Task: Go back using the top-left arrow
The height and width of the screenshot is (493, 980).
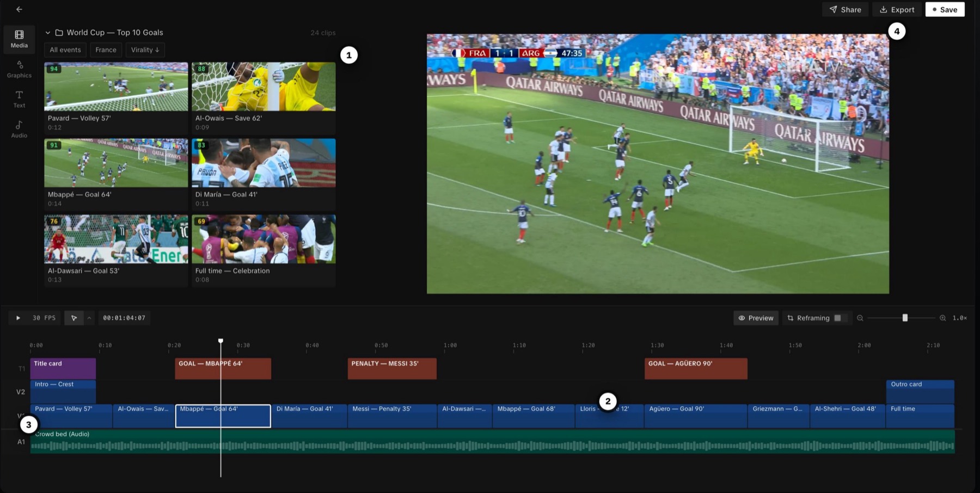Action: 19,9
